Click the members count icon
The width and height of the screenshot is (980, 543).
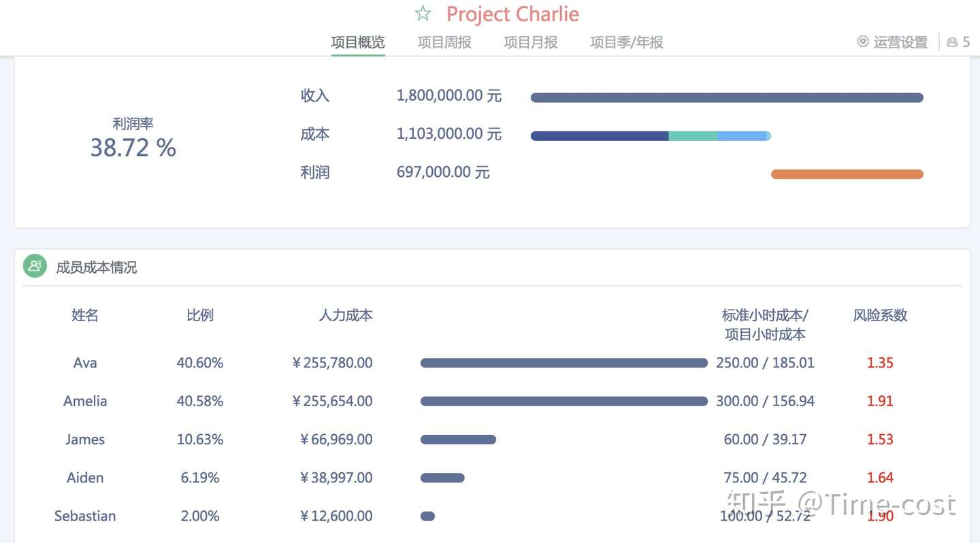(952, 42)
